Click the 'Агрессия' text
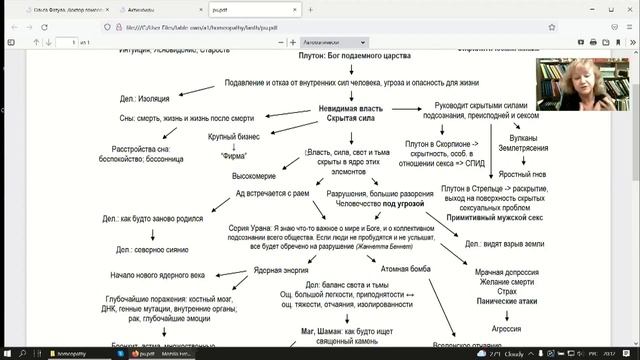Screen dimensions: 640x360 point(506,329)
